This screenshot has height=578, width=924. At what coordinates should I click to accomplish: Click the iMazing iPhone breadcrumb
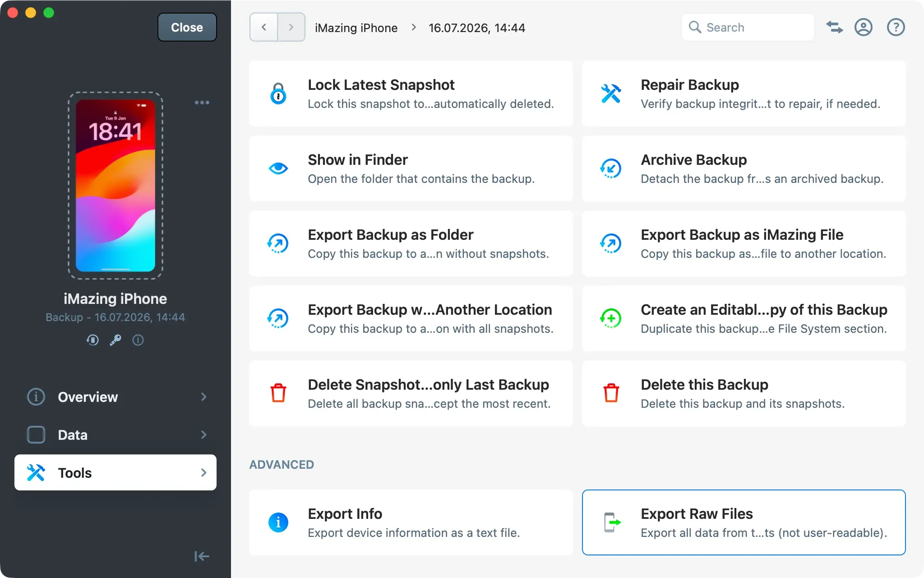(x=356, y=28)
